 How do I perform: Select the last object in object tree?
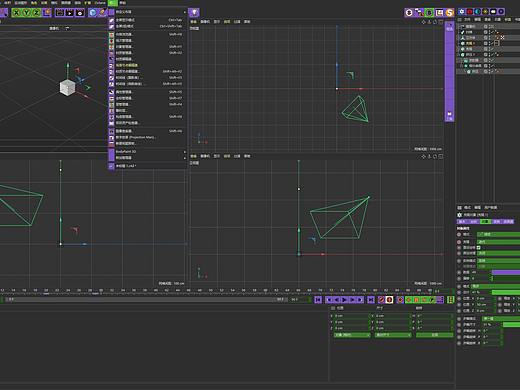tap(475, 72)
